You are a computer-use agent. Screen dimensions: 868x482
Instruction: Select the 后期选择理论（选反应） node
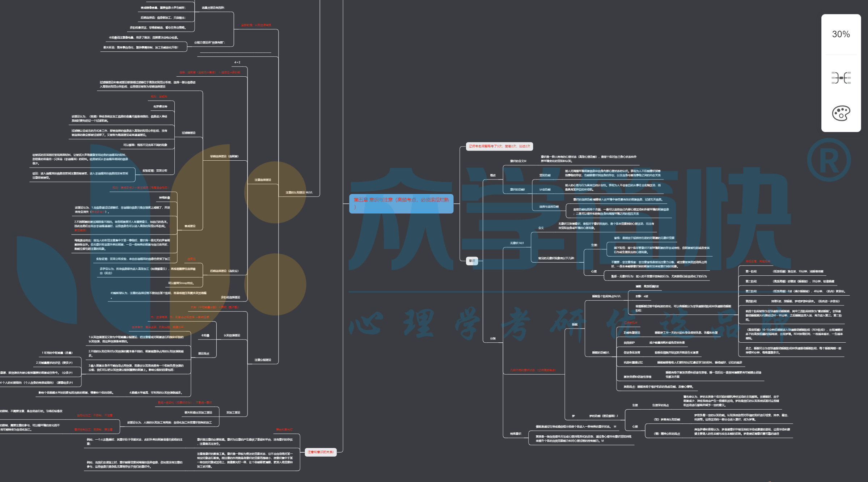click(x=224, y=271)
